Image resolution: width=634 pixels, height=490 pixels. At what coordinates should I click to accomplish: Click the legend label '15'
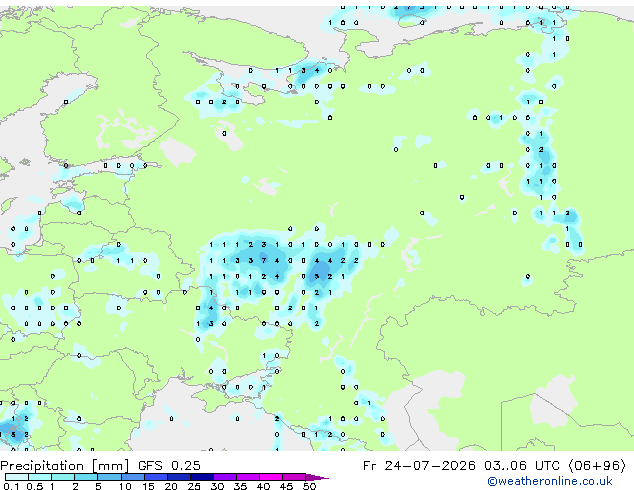[x=148, y=486]
